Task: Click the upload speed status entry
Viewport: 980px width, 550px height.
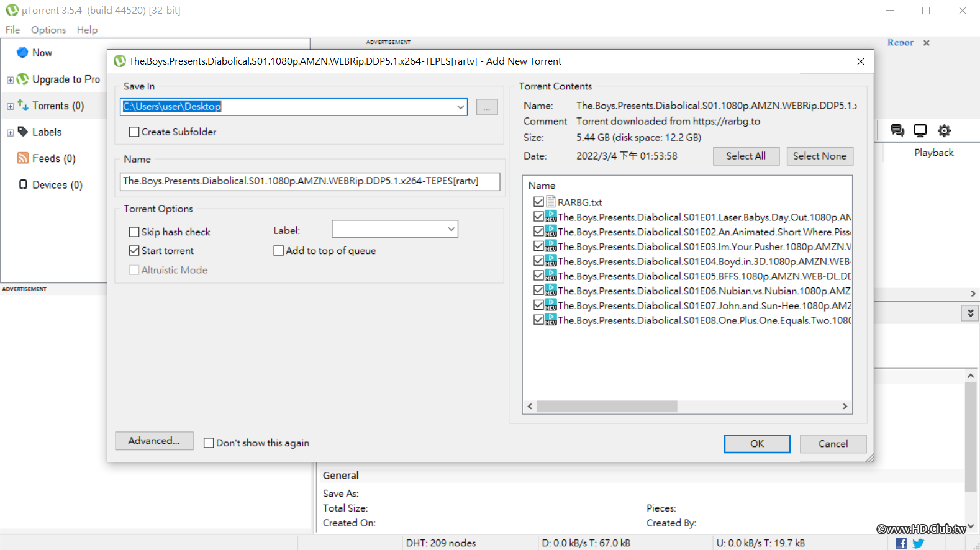Action: tap(761, 543)
